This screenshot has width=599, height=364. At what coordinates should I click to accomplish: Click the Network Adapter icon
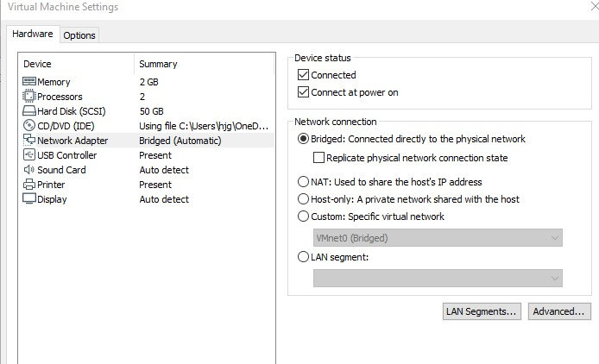(x=28, y=141)
